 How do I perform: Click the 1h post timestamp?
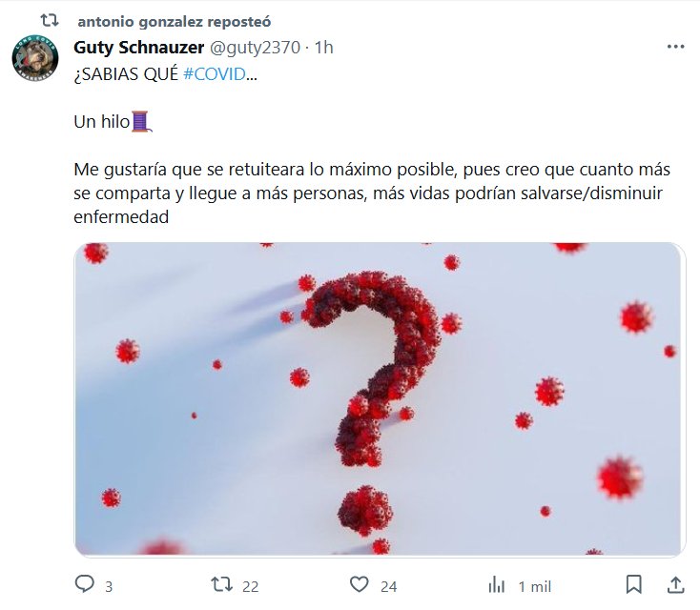click(x=323, y=47)
